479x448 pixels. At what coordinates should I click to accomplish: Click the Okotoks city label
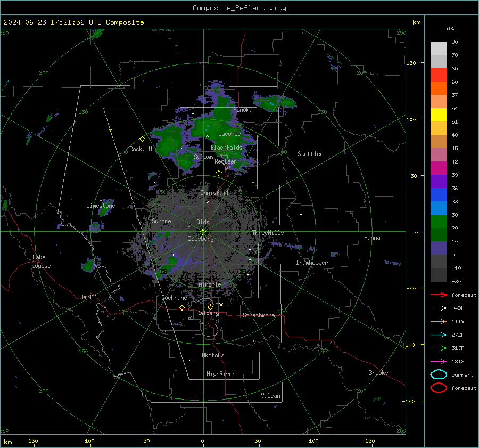213,355
